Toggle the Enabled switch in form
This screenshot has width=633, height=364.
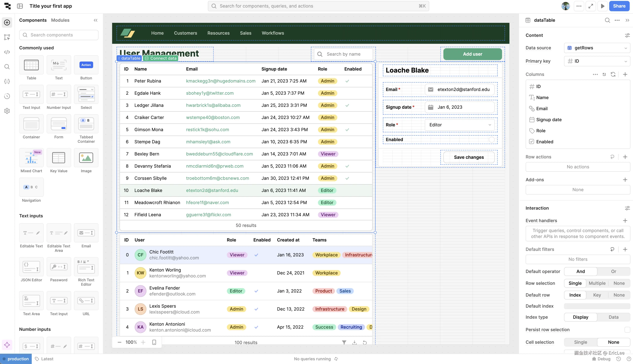(491, 139)
